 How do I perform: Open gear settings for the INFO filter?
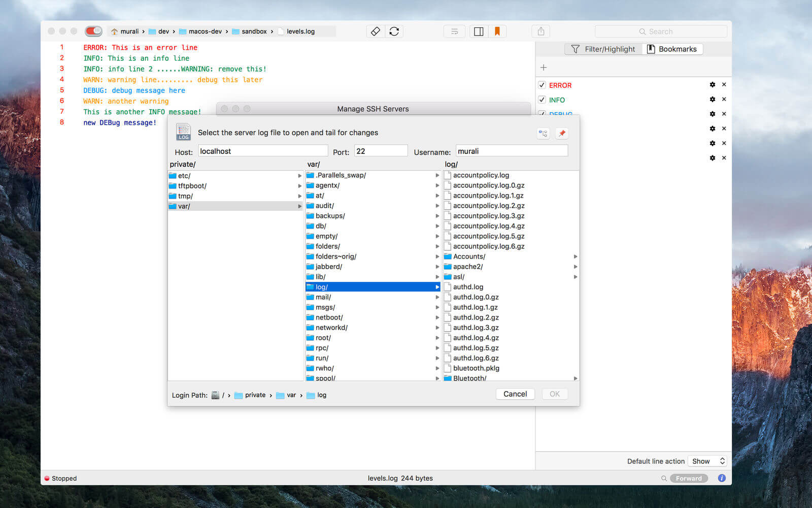pyautogui.click(x=713, y=100)
